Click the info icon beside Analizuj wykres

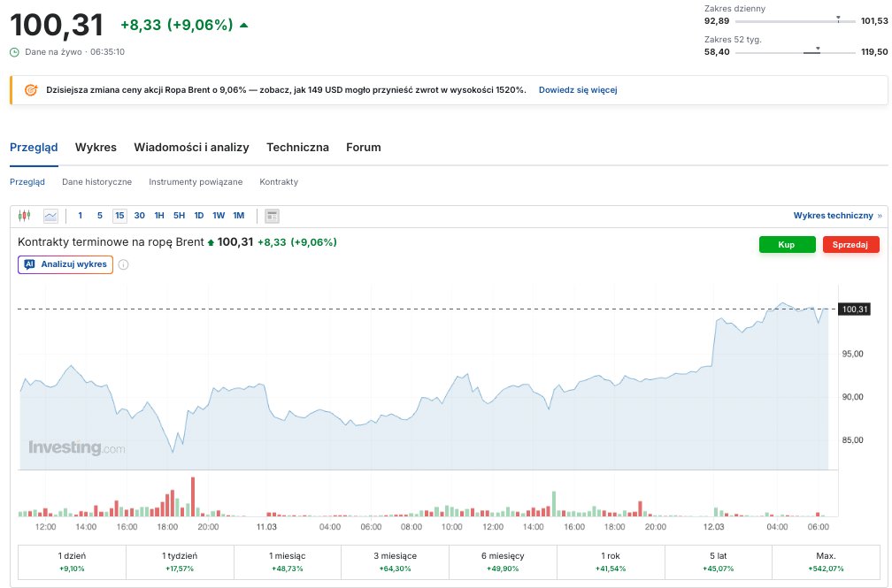click(x=123, y=264)
